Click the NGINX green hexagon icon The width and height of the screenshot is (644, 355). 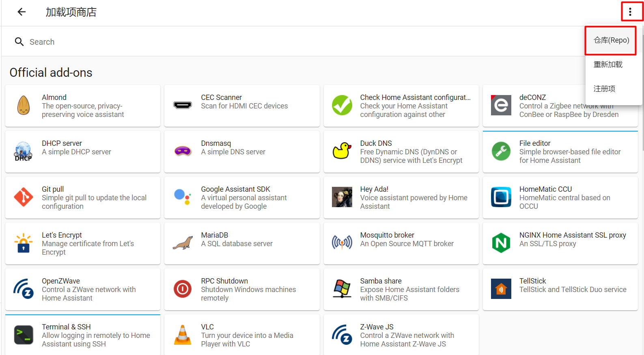pyautogui.click(x=501, y=243)
